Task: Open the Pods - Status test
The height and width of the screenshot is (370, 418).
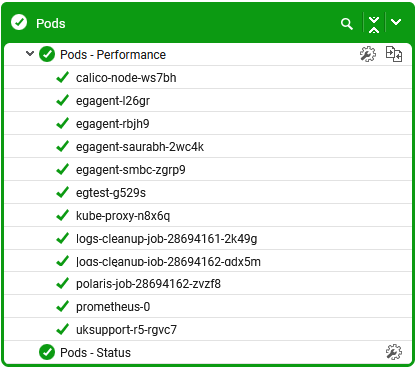Action: click(x=95, y=352)
